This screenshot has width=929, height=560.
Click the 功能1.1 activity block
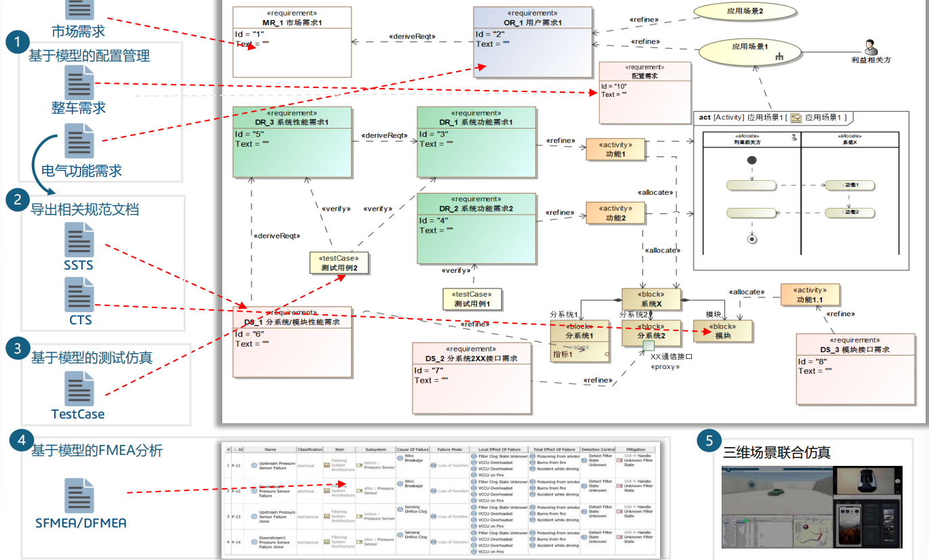click(810, 295)
